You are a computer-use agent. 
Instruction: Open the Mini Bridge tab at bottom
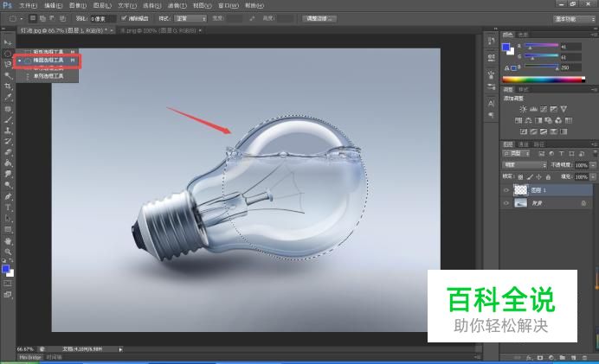[29, 357]
